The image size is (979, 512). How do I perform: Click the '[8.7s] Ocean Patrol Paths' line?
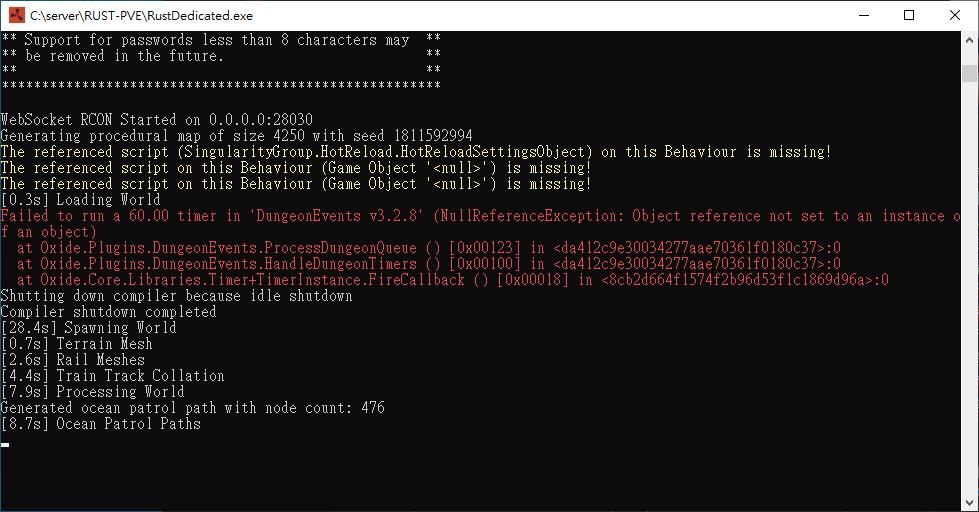click(x=101, y=424)
